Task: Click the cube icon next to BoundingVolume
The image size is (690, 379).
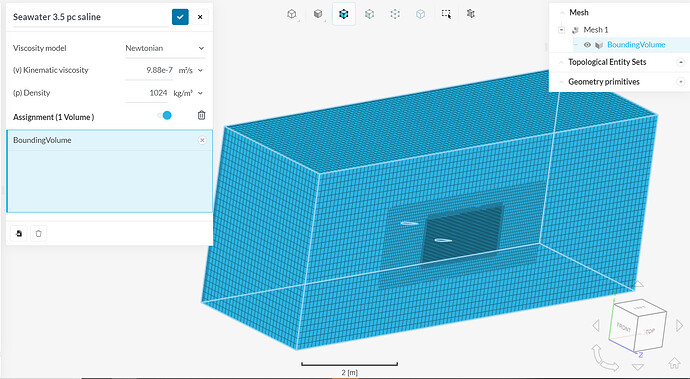Action: [598, 44]
